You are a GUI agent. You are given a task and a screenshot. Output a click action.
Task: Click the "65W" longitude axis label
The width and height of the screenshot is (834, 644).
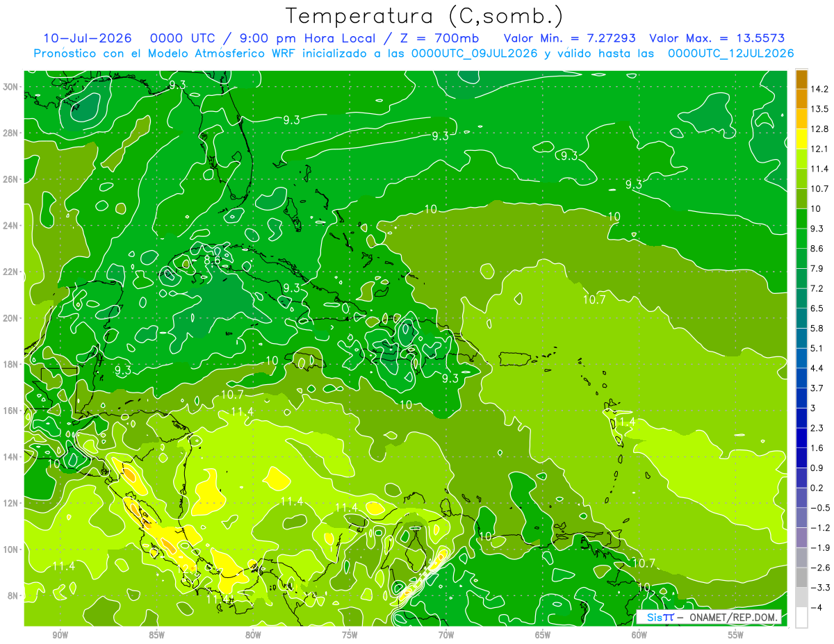pos(543,635)
